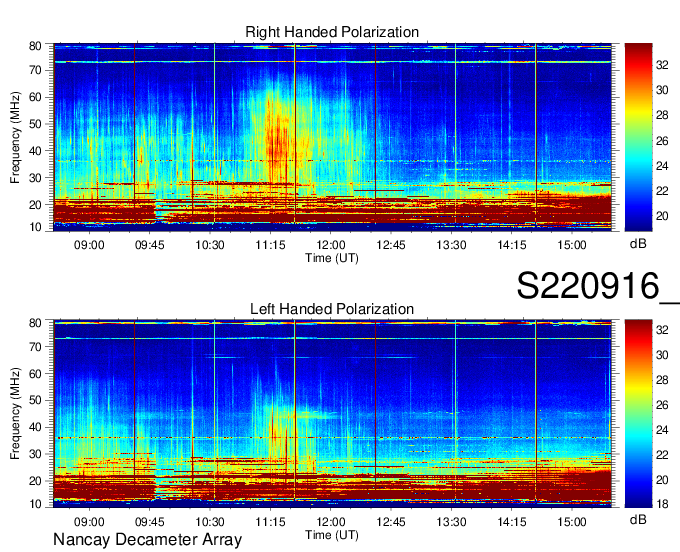Screen dimensions: 680x552
Task: Click the 28 value on bottom color bar
Action: click(x=662, y=380)
